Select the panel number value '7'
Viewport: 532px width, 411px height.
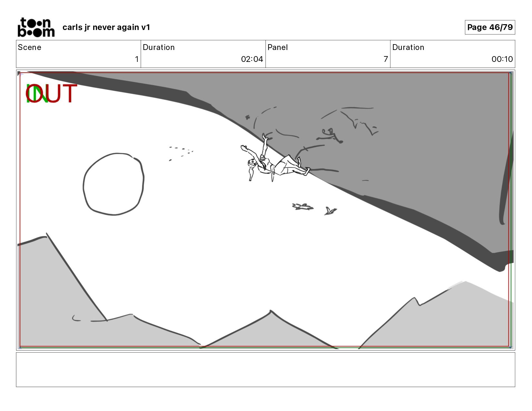(386, 59)
